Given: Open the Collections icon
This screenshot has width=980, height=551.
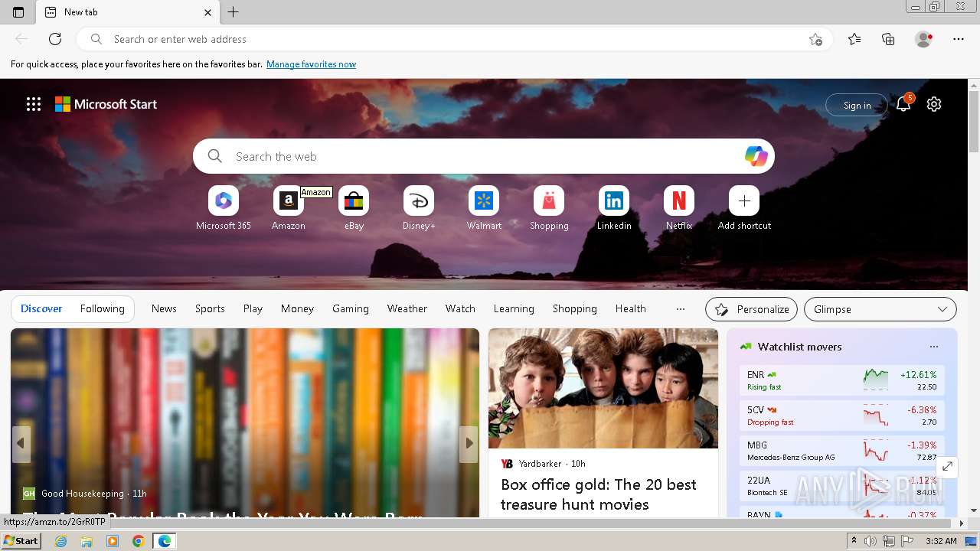Looking at the screenshot, I should [888, 39].
